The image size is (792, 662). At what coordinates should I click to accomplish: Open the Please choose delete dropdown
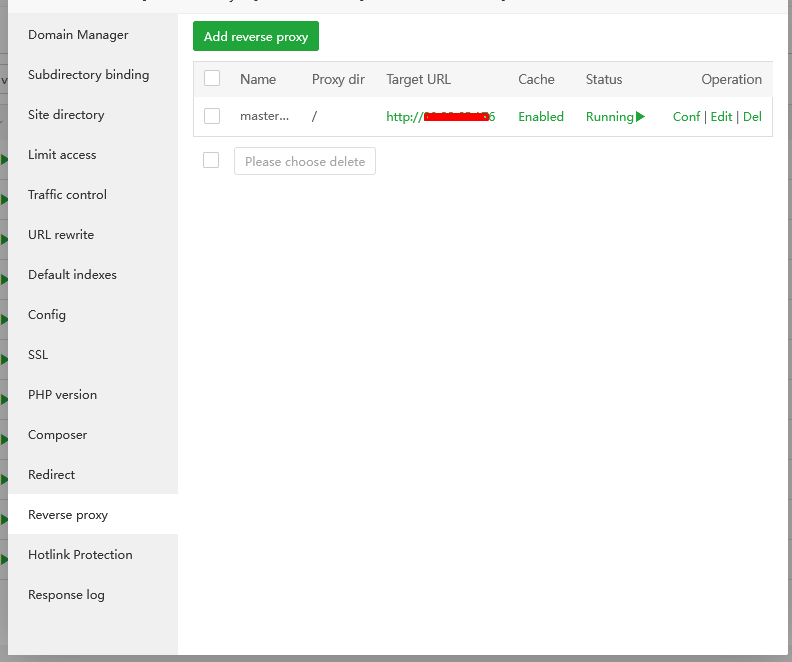pyautogui.click(x=305, y=162)
